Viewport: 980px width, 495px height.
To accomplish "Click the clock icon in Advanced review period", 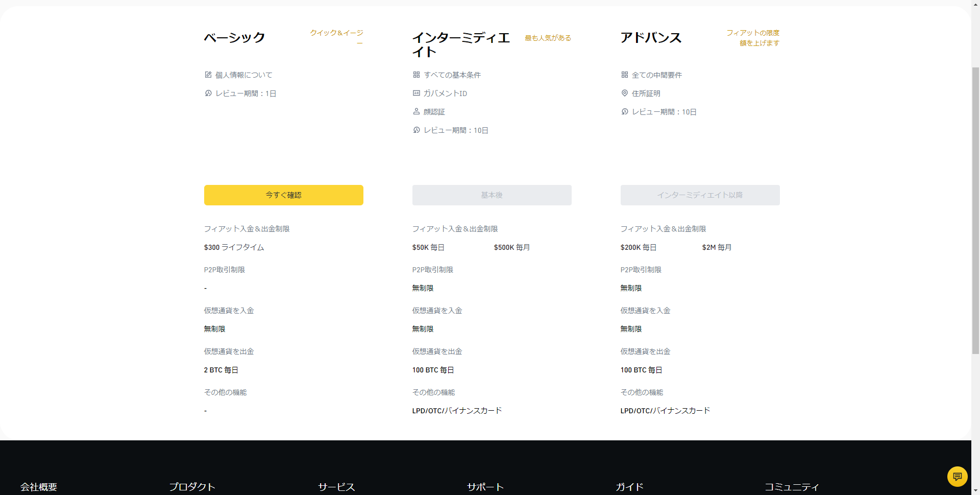I will pos(625,111).
